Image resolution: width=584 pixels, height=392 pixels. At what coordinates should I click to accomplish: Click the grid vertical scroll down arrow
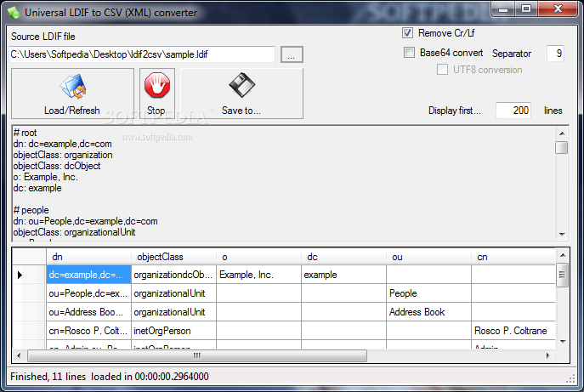pyautogui.click(x=563, y=341)
